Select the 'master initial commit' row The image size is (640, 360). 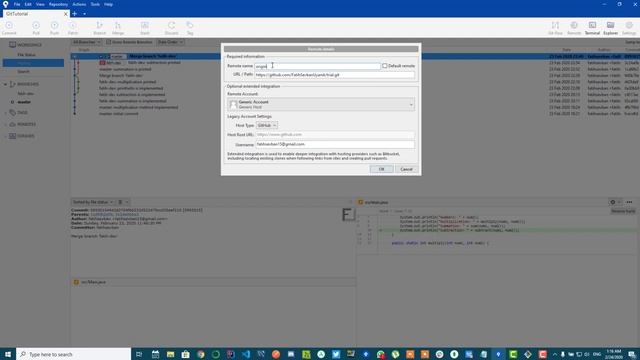[x=118, y=113]
